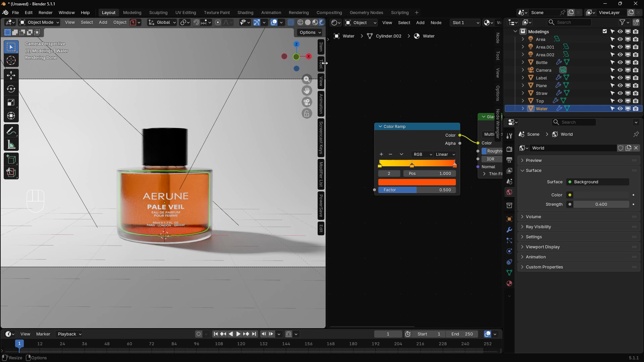This screenshot has width=644, height=362.
Task: Click the positive X axis gizmo ball
Action: 309,56
